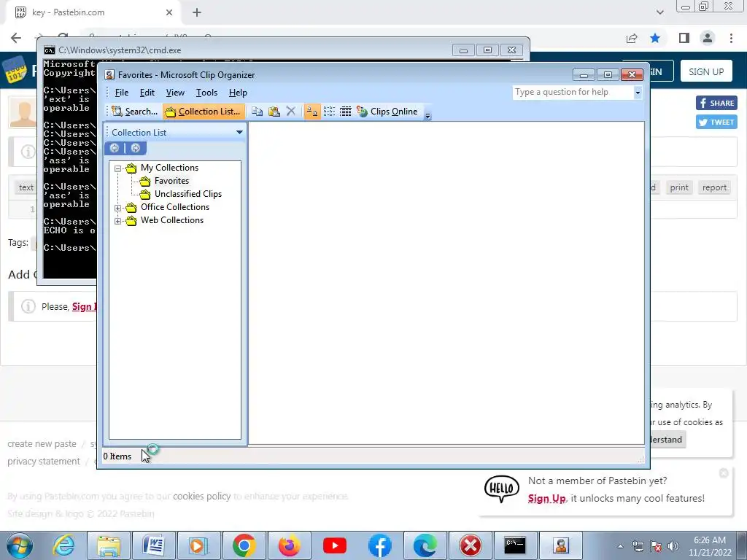Launch Internet Explorer from taskbar
Image resolution: width=747 pixels, height=560 pixels.
[x=63, y=545]
